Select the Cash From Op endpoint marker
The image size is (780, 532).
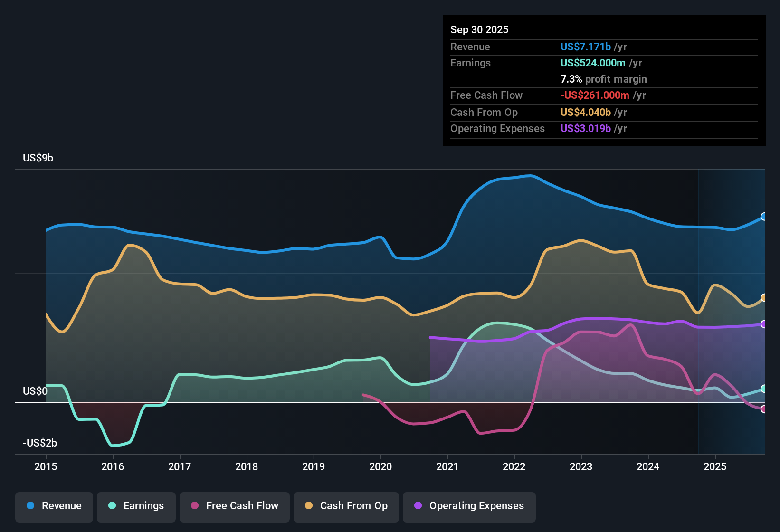764,297
